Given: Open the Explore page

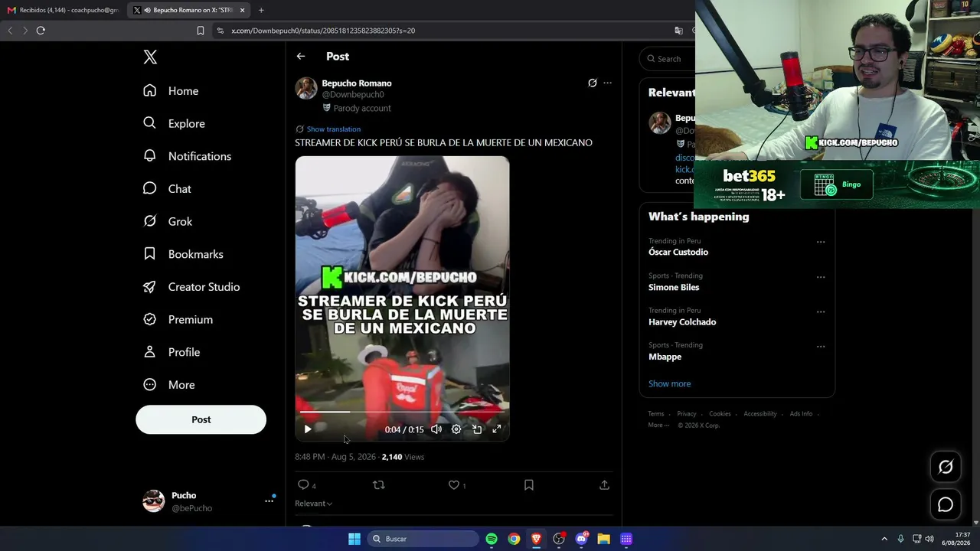Looking at the screenshot, I should click(174, 124).
